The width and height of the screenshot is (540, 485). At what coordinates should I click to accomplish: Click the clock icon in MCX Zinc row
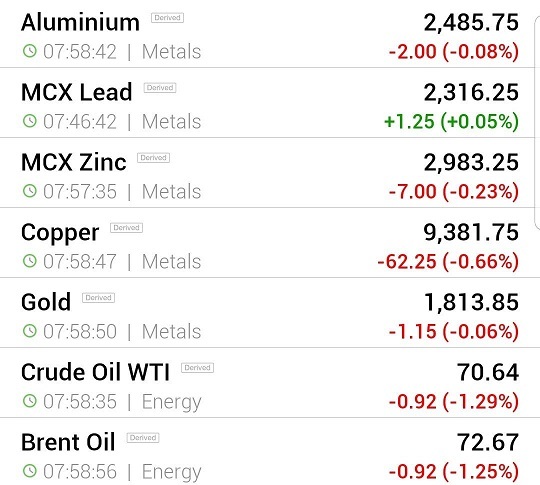pyautogui.click(x=30, y=191)
